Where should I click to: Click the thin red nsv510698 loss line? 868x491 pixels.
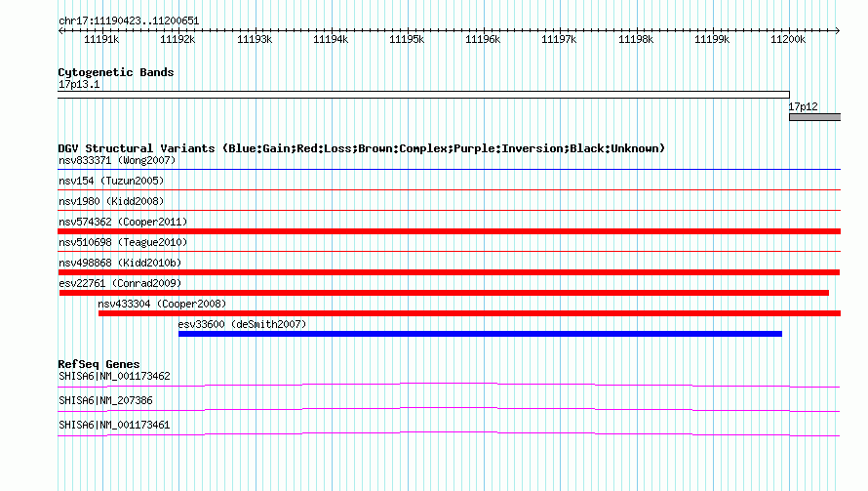point(449,251)
